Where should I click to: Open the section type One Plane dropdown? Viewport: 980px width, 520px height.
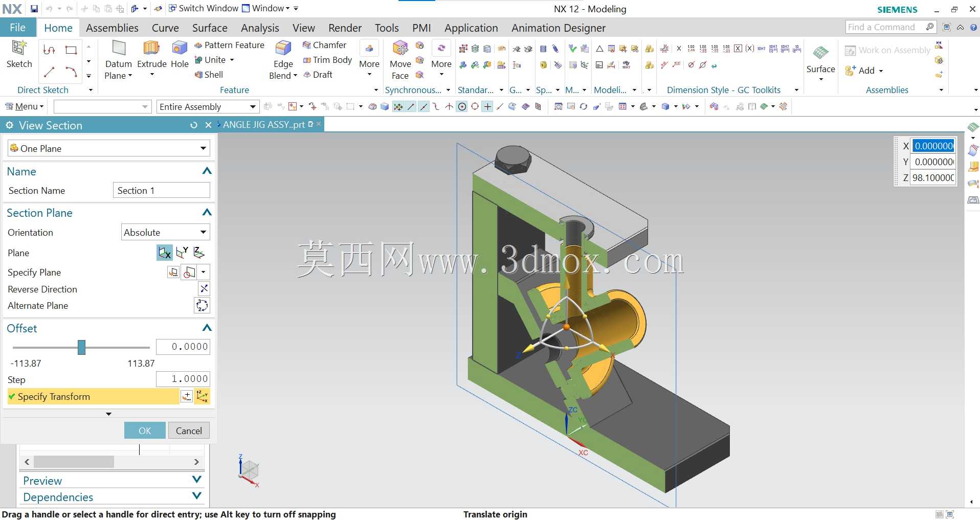click(108, 148)
